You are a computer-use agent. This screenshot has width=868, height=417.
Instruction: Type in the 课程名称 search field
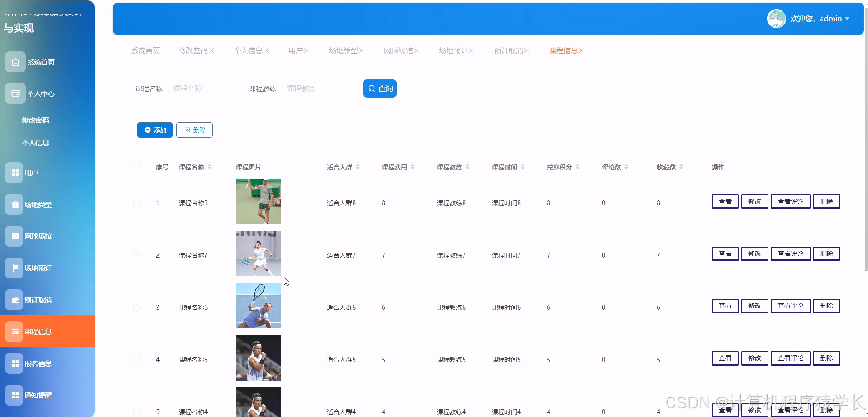[200, 88]
